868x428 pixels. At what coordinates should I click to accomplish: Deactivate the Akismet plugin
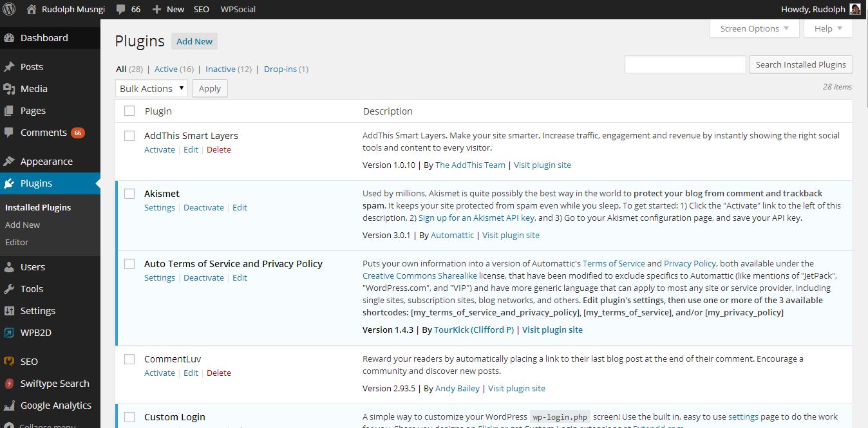(x=203, y=207)
